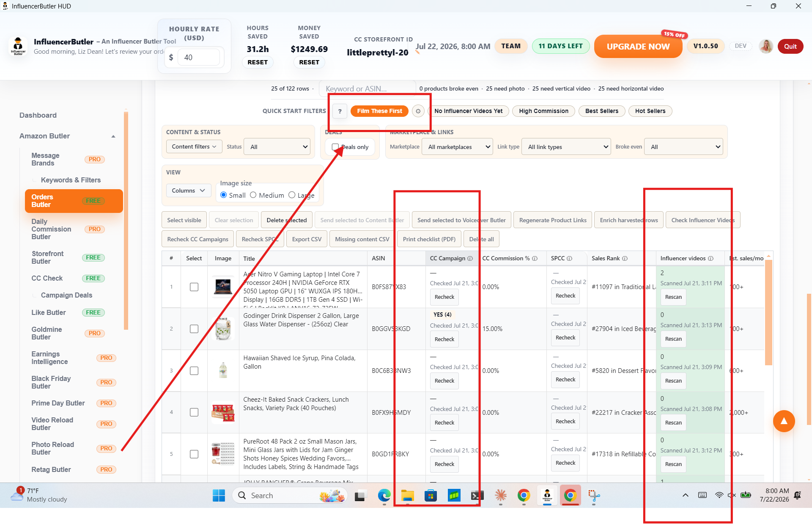Click the info icon beside Influencer videos header
The height and width of the screenshot is (524, 812).
click(710, 258)
